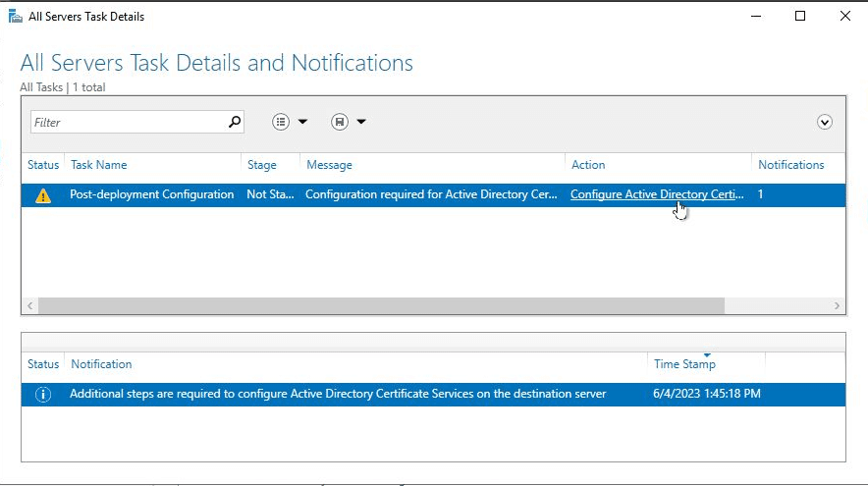Select the Additional steps required notification row
This screenshot has width=868, height=486.
[433, 394]
